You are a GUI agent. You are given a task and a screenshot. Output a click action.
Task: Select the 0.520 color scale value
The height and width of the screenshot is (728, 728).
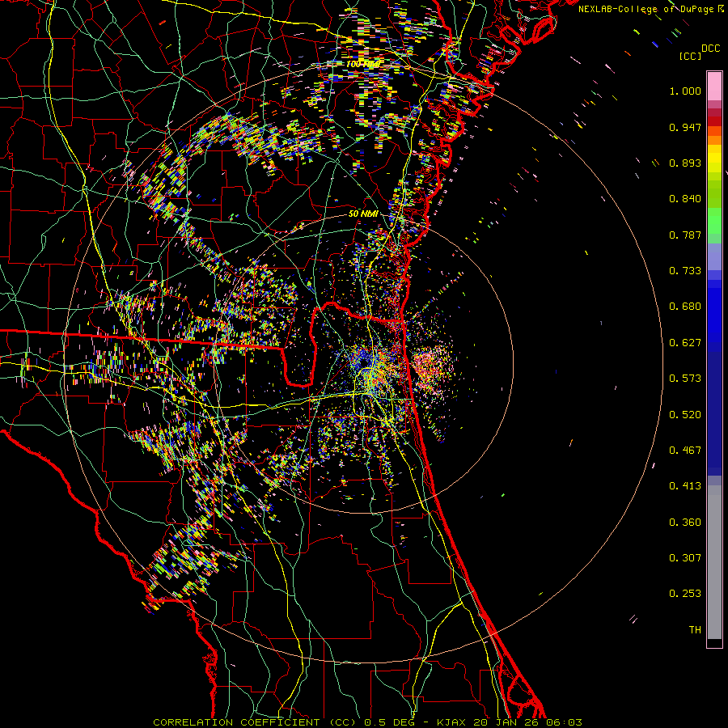(x=685, y=415)
